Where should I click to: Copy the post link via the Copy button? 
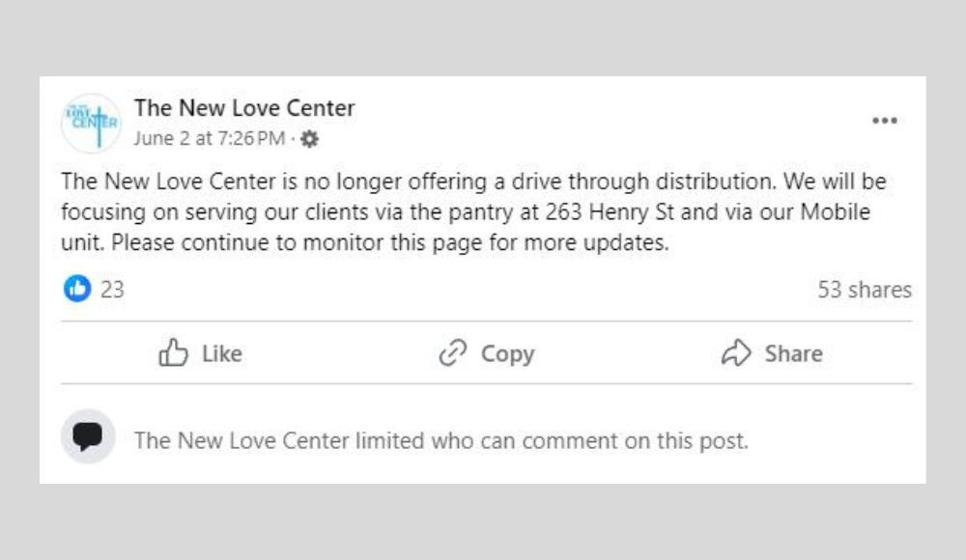486,353
